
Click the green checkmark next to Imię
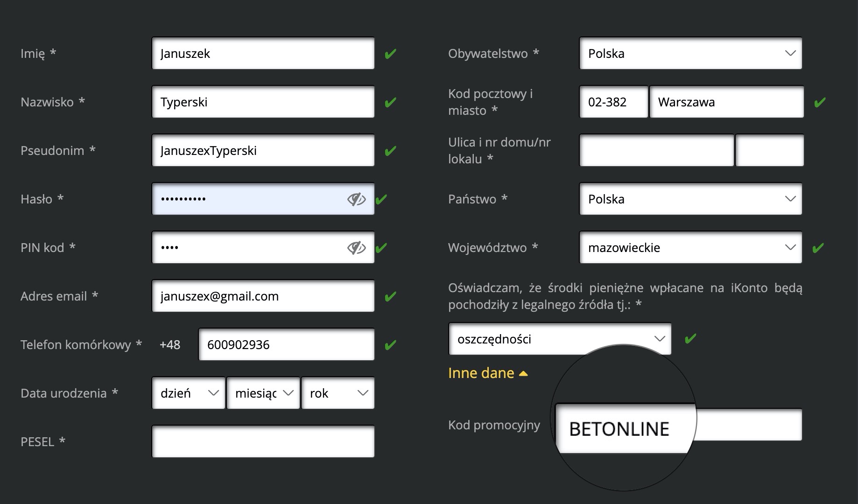click(390, 54)
